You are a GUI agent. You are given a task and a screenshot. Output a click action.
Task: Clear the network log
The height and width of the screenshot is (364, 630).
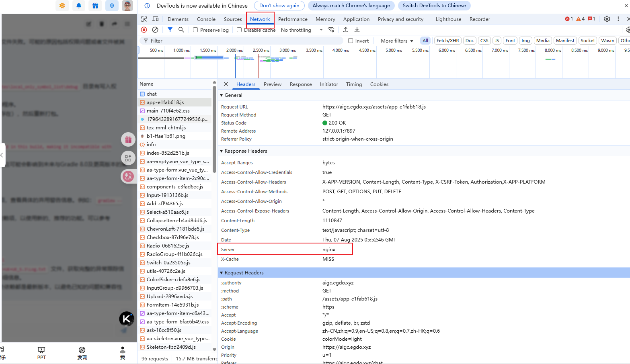tap(155, 30)
